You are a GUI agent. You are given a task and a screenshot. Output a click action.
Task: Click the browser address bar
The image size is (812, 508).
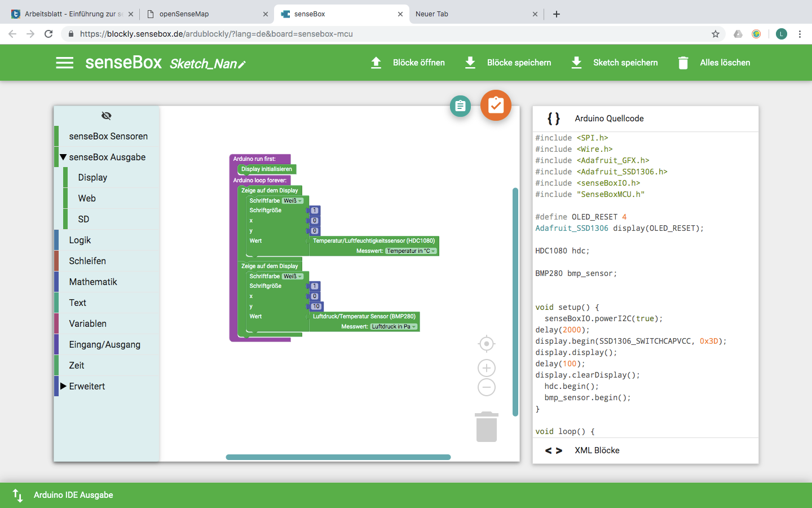click(x=389, y=34)
